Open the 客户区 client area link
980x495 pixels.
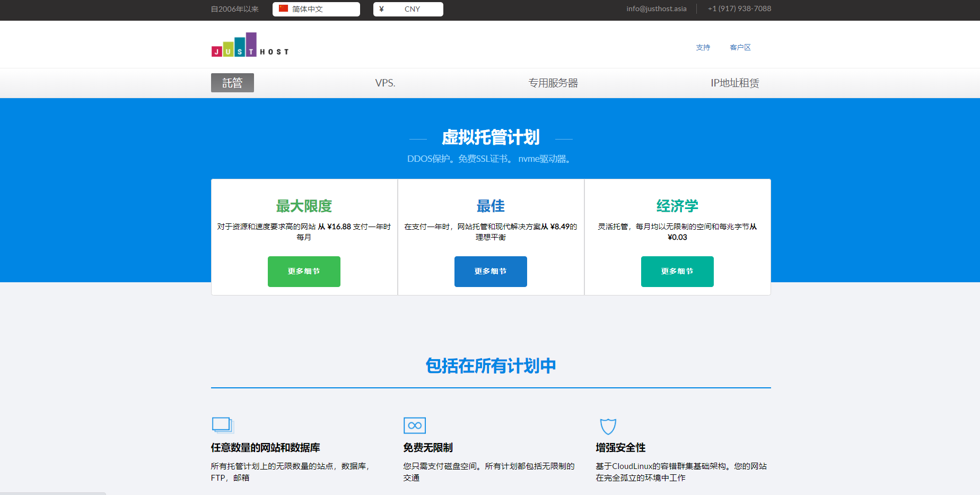click(740, 47)
